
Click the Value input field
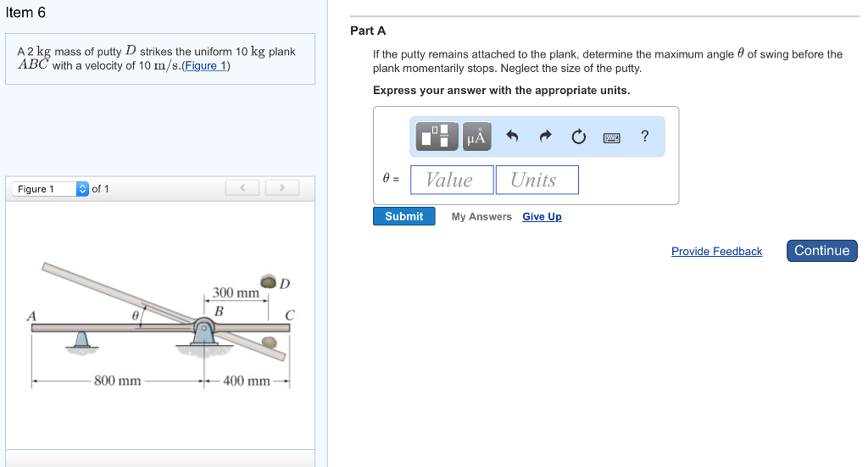(452, 180)
